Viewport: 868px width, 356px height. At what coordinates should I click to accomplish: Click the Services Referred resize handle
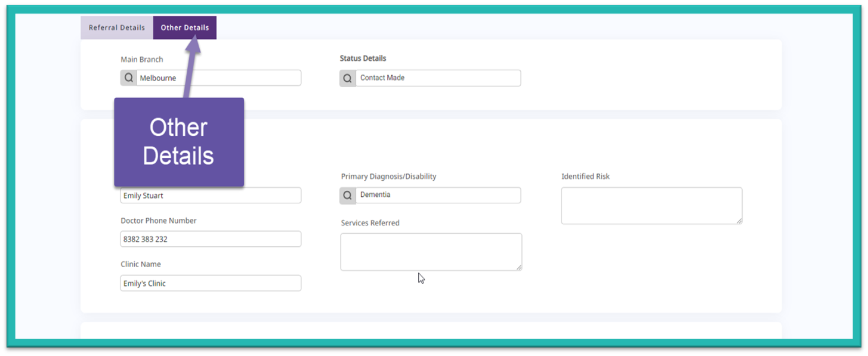tap(519, 268)
